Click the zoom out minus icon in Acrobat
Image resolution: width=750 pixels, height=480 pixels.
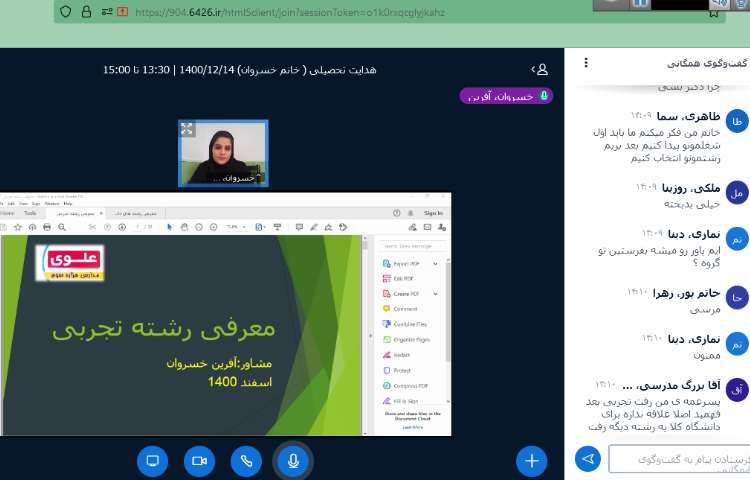tap(199, 227)
